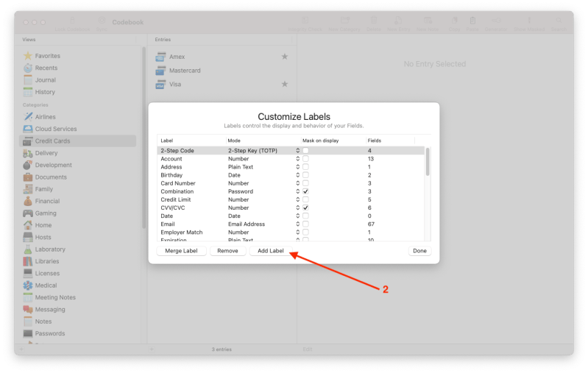Uncheck mask on display for CVV/CVC
The image size is (588, 373).
click(x=305, y=207)
